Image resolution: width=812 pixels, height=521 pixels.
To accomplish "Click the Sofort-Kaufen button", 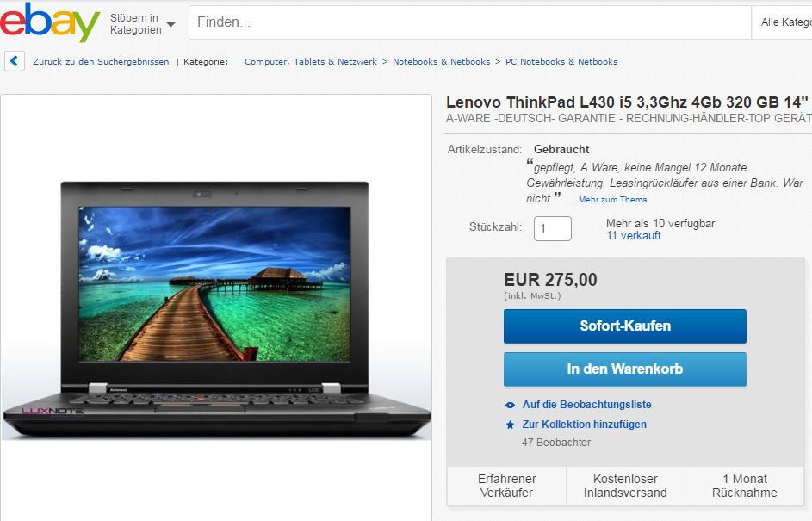I will pyautogui.click(x=625, y=326).
